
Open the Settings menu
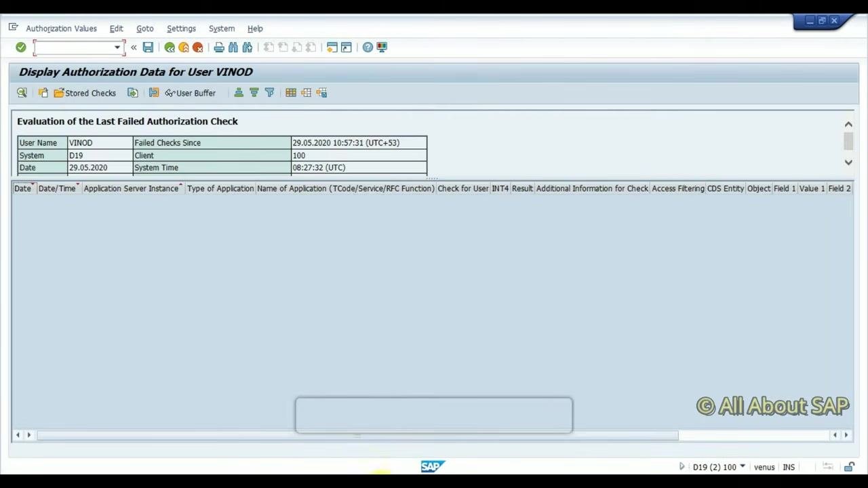coord(182,28)
